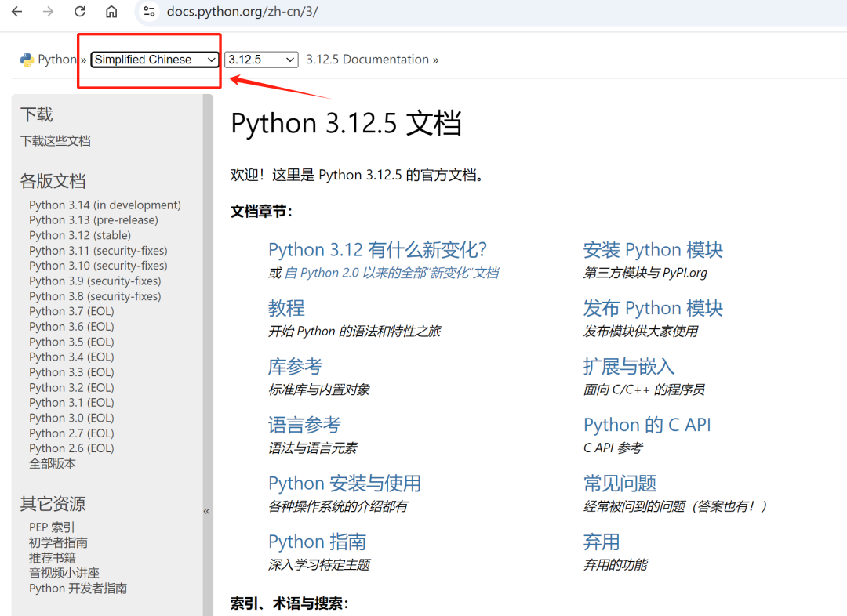Open Python 3.8 (security-fixes) docs
Image resolution: width=847 pixels, height=616 pixels.
(x=95, y=296)
